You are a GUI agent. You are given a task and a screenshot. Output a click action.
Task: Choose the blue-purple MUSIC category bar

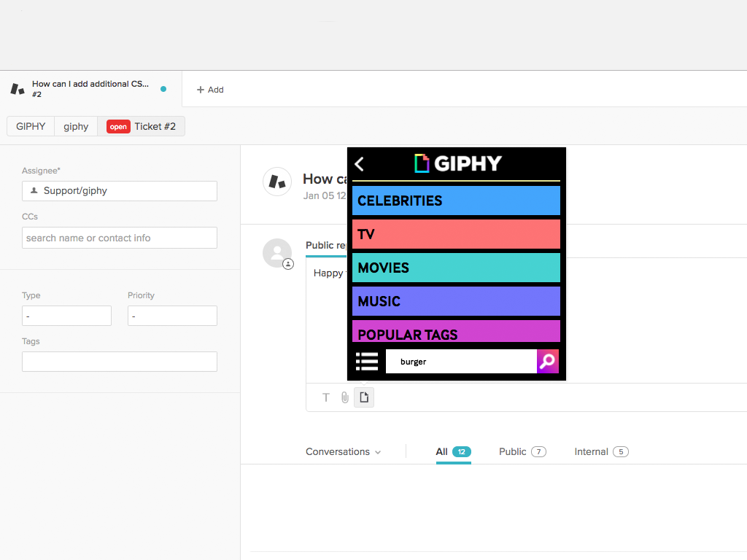click(x=456, y=301)
